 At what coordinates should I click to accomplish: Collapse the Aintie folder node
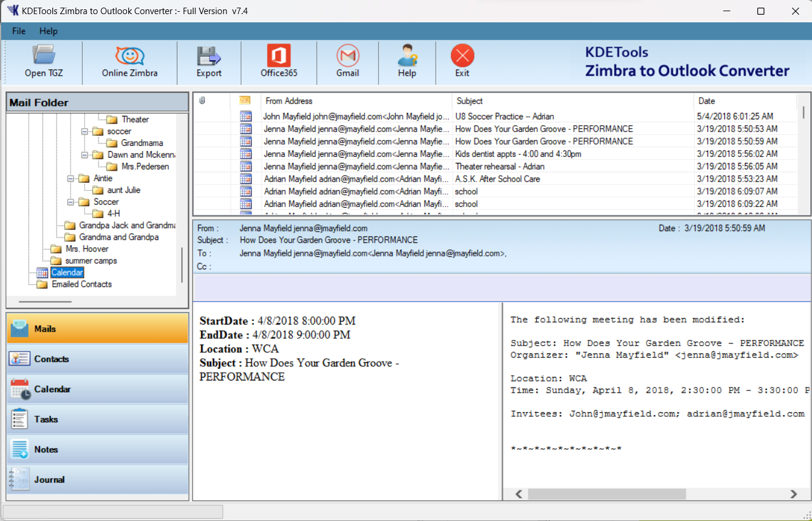click(71, 178)
